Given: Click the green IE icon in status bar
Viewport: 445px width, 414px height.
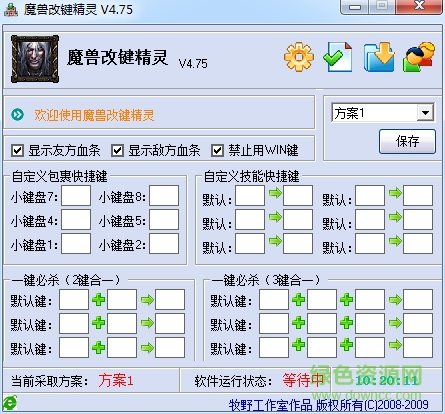Looking at the screenshot, I should [10, 403].
